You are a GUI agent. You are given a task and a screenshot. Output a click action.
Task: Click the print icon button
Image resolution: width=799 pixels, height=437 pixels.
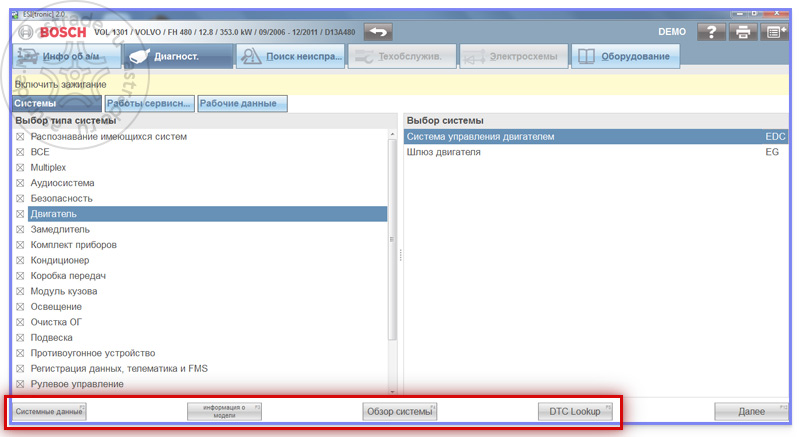[x=743, y=32]
